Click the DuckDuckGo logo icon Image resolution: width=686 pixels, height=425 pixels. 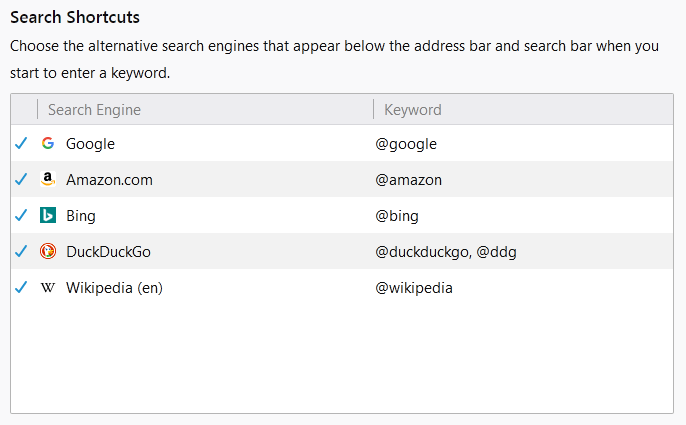click(48, 252)
